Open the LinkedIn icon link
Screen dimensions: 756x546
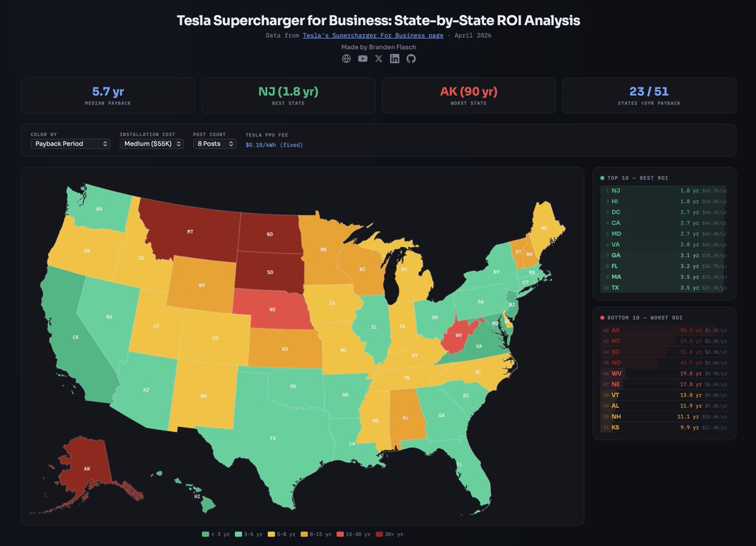pos(394,59)
